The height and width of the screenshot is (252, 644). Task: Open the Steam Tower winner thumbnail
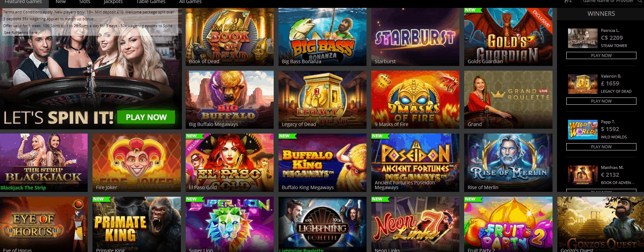pos(582,38)
